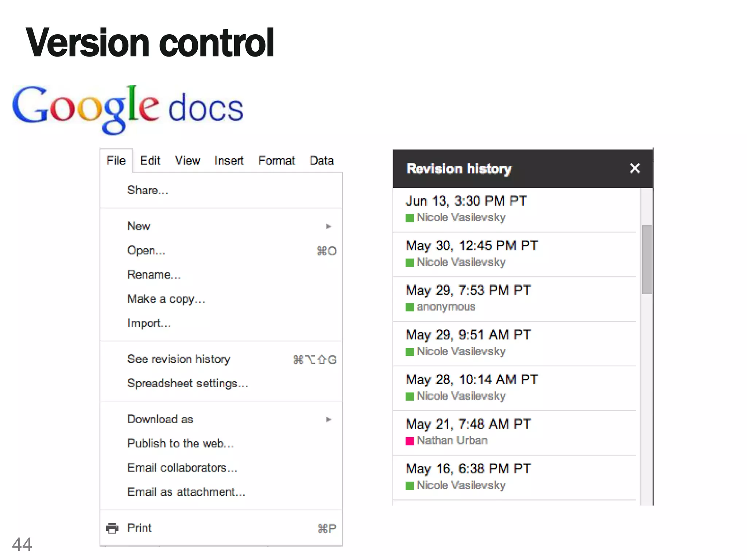The height and width of the screenshot is (560, 747).
Task: Click the revision history scrollbar thumb
Action: (647, 259)
